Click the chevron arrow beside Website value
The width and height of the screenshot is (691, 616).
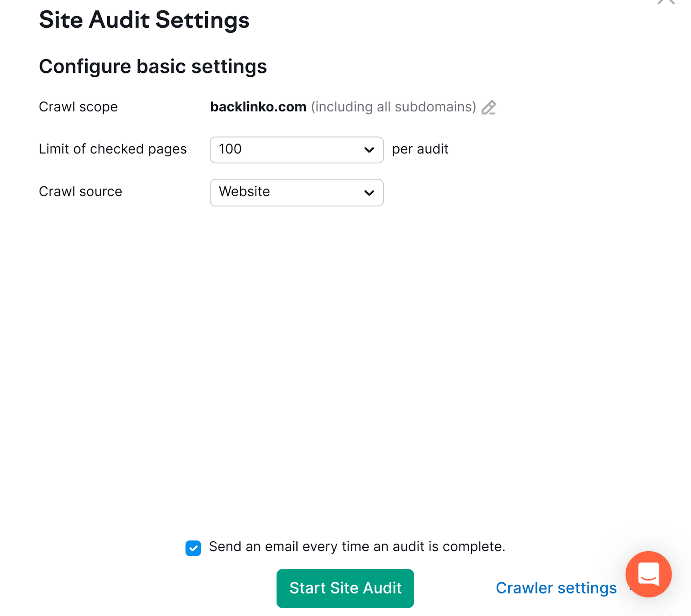[x=369, y=193]
